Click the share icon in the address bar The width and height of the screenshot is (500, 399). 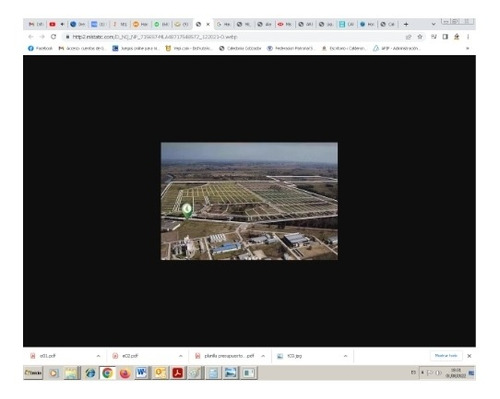[x=408, y=37]
